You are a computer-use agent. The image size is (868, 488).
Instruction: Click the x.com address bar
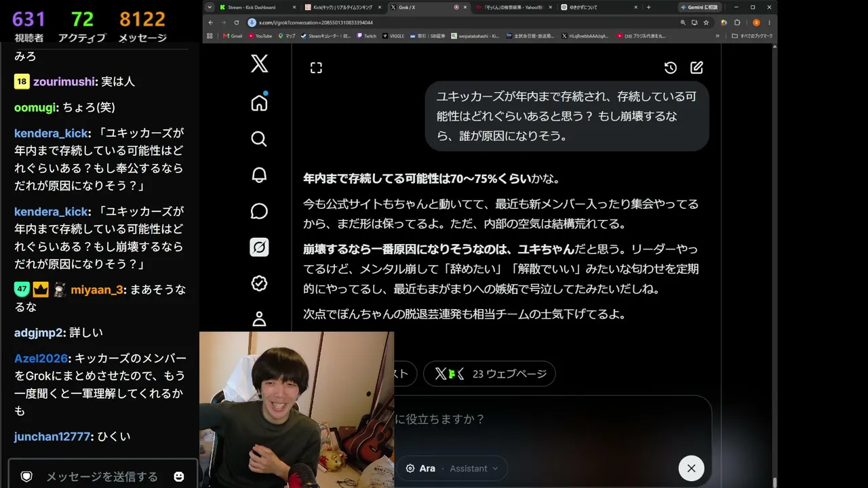point(461,22)
